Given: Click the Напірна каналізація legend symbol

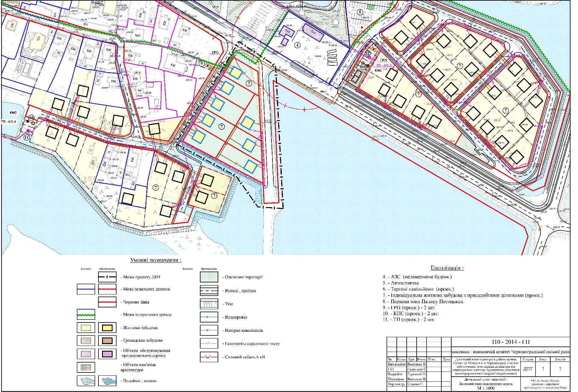Looking at the screenshot, I should (209, 330).
